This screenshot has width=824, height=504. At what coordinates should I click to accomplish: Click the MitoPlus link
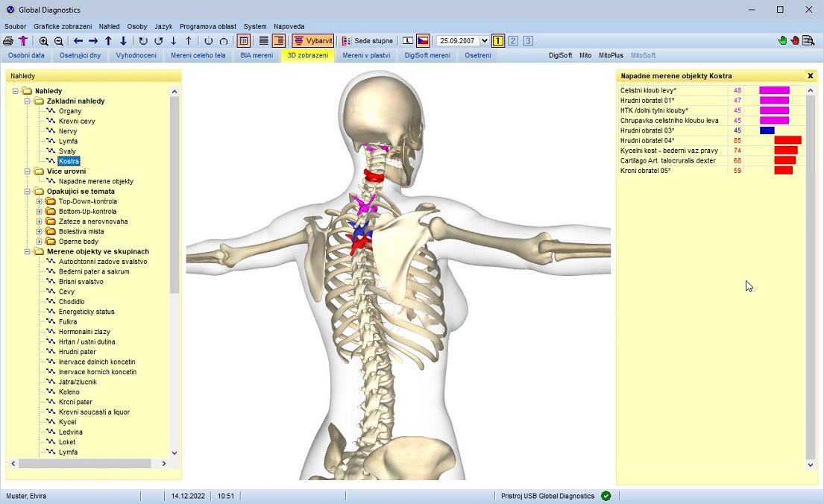[x=611, y=55]
